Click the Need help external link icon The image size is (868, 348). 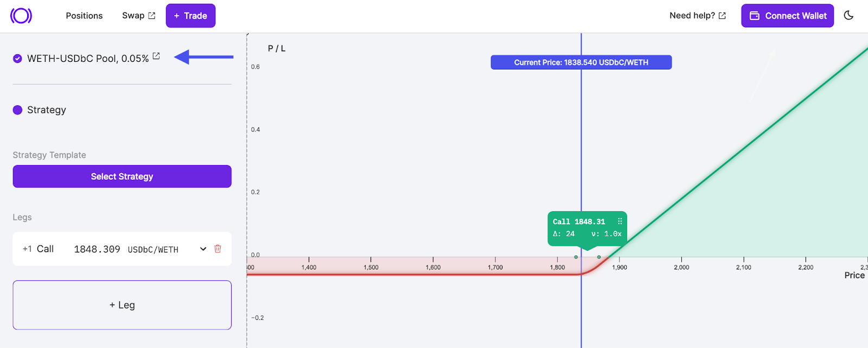pyautogui.click(x=722, y=16)
